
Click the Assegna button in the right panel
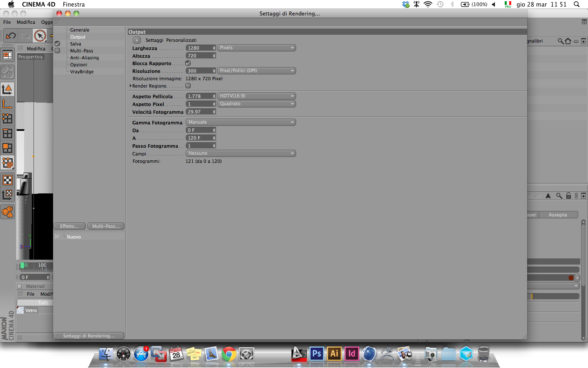tap(558, 215)
